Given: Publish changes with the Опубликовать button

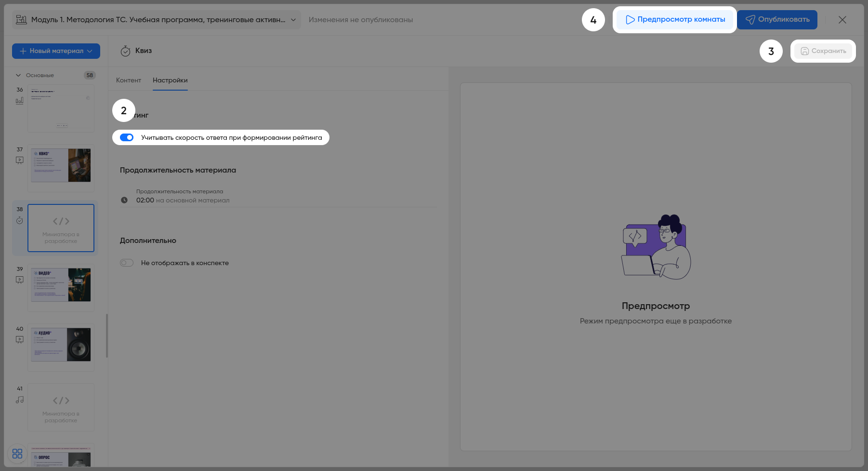Looking at the screenshot, I should 777,20.
